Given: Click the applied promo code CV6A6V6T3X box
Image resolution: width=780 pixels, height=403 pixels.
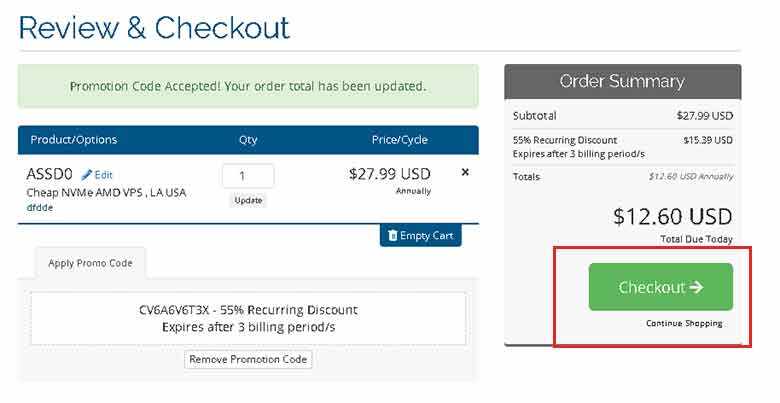Looking at the screenshot, I should click(x=248, y=318).
